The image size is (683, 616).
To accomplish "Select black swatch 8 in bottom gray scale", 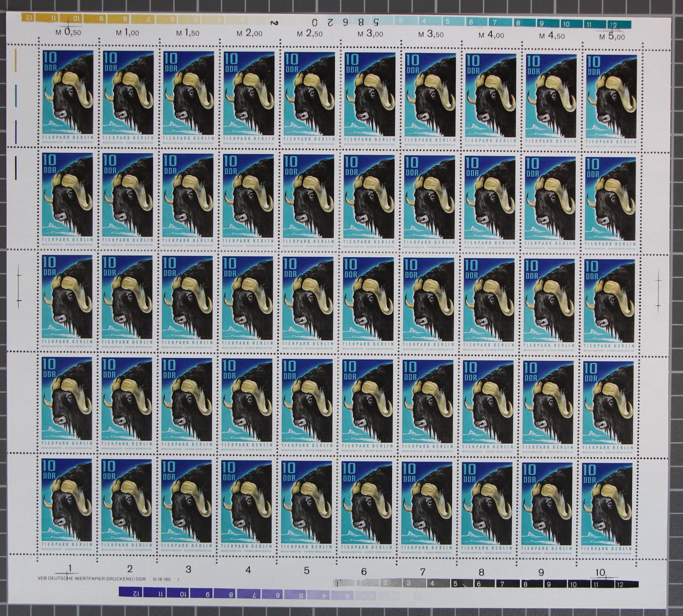I will click(x=531, y=584).
